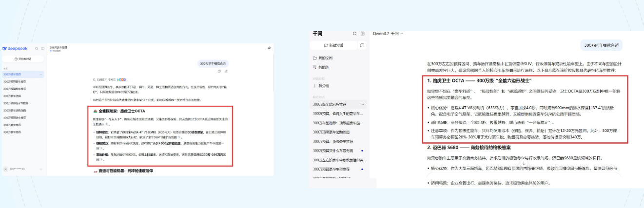Click the heading 1. 路虎卫士 OCTA in 千问
The height and width of the screenshot is (208, 644).
coord(479,80)
